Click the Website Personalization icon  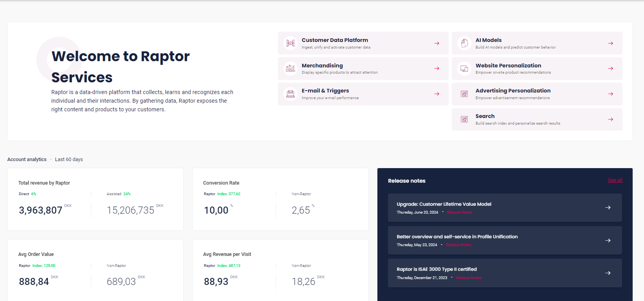tap(464, 69)
